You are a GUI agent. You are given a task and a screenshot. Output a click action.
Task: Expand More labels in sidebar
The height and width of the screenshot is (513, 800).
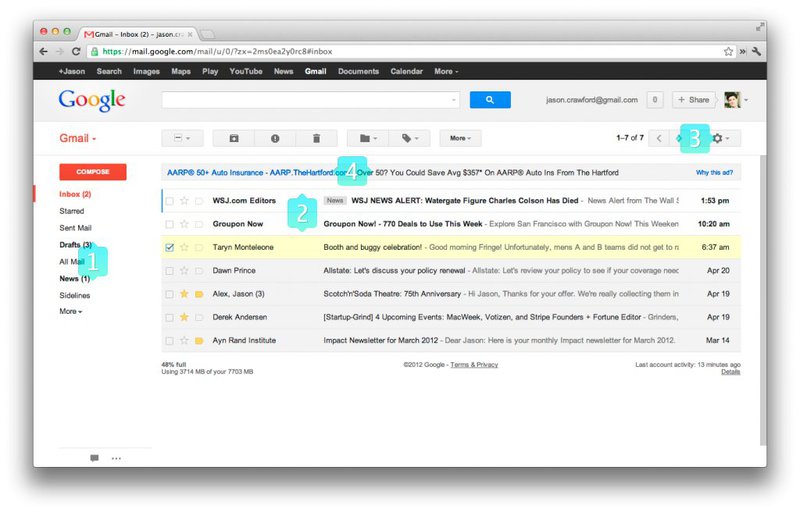click(70, 311)
